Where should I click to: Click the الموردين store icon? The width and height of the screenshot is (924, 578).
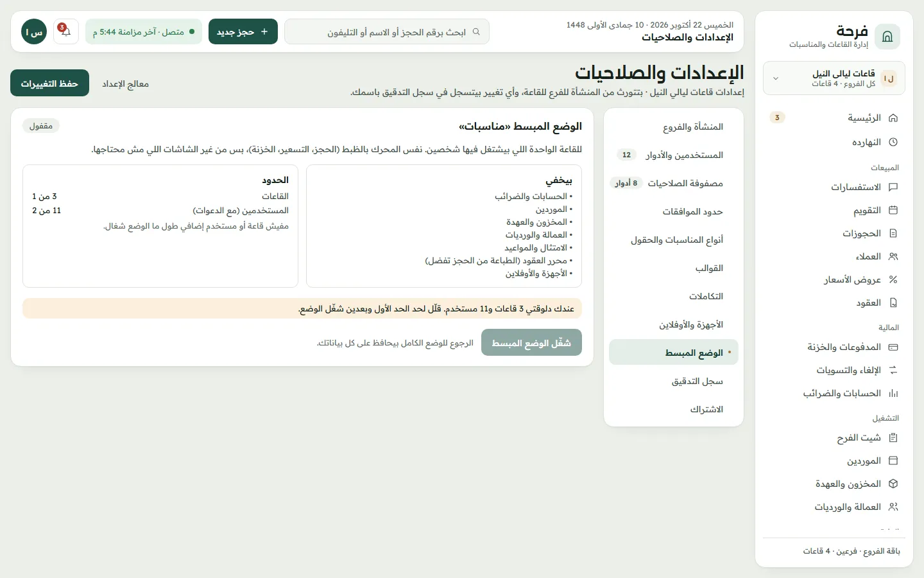tap(893, 460)
